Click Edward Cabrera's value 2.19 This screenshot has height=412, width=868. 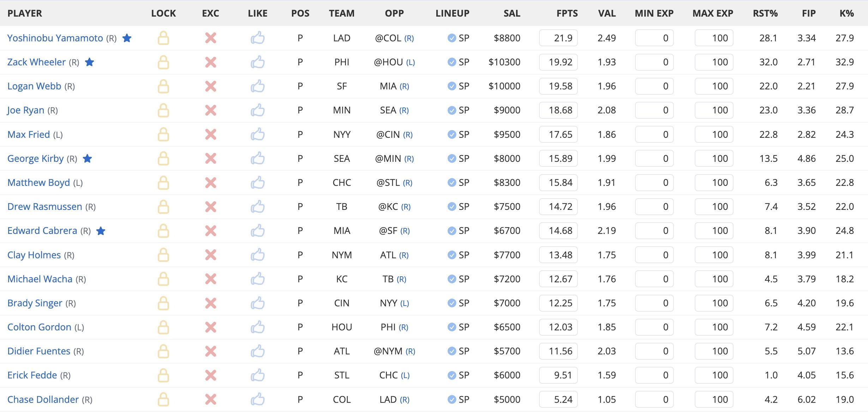607,231
